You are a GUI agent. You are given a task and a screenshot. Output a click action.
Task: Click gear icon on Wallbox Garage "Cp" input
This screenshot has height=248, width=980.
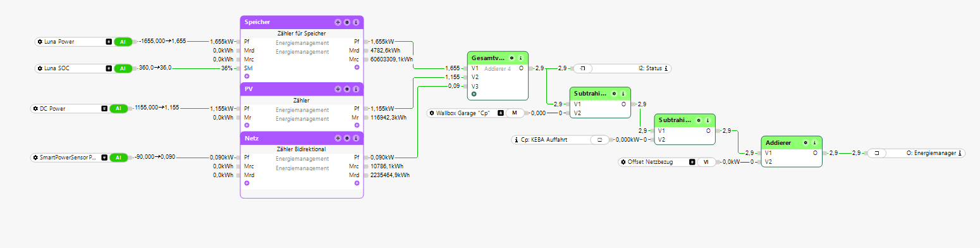(x=432, y=113)
